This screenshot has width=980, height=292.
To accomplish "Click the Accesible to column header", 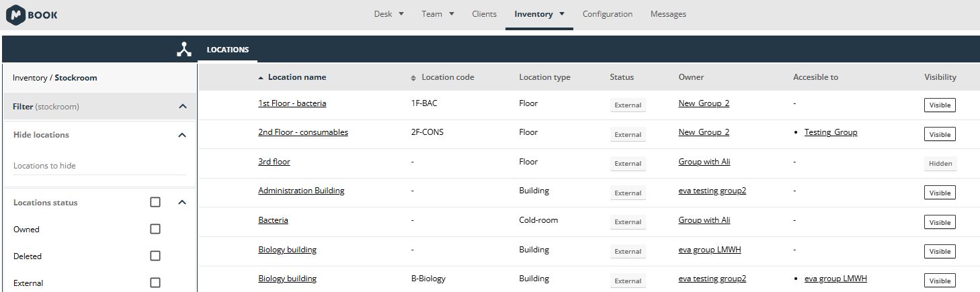I will click(815, 77).
